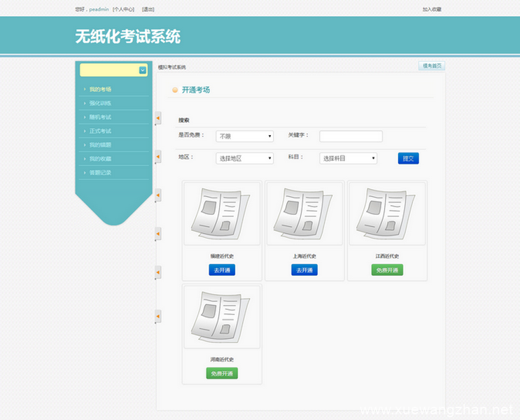This screenshot has width=520, height=420.
Task: Open 答题记录 in the sidebar
Action: click(100, 172)
